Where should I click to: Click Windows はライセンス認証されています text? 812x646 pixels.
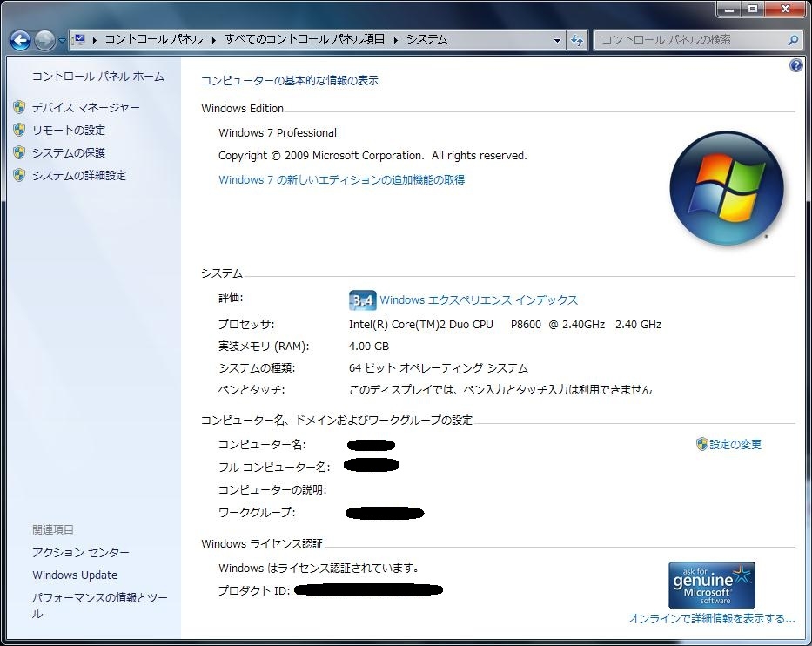[319, 568]
